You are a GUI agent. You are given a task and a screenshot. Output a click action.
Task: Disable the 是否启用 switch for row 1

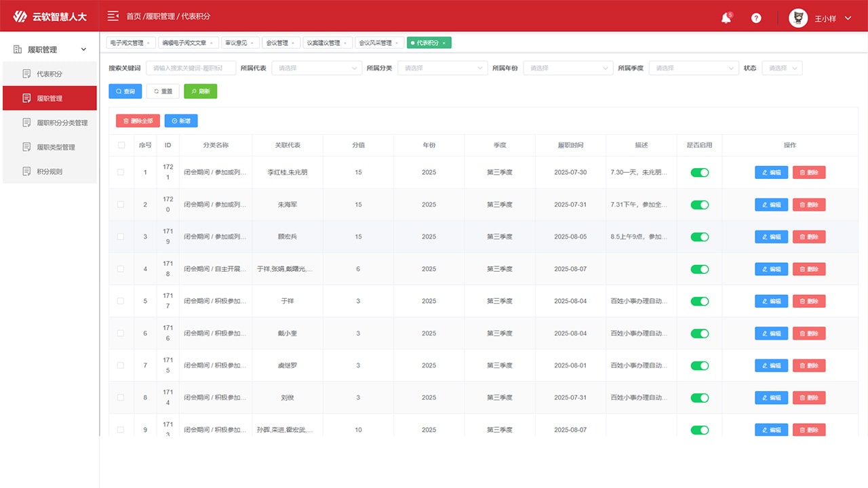(699, 172)
